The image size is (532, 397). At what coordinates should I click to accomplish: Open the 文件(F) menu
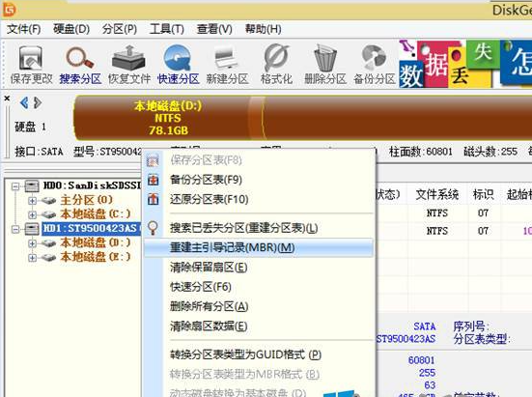pos(24,29)
